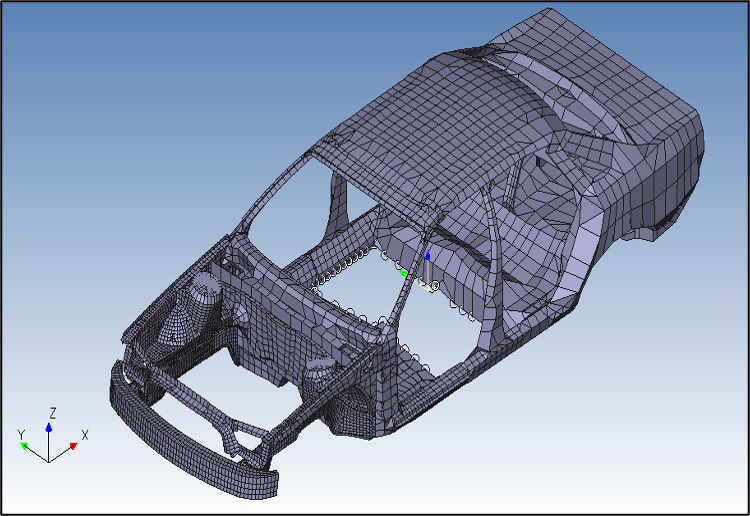Click the X label of the axis triad
Screen dimensions: 750x516
click(85, 435)
